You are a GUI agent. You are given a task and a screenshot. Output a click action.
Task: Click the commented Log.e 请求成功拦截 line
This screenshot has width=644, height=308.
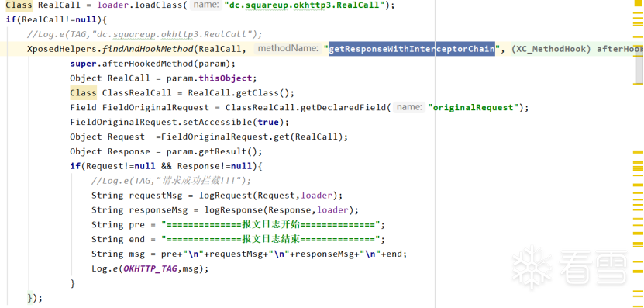tap(171, 181)
